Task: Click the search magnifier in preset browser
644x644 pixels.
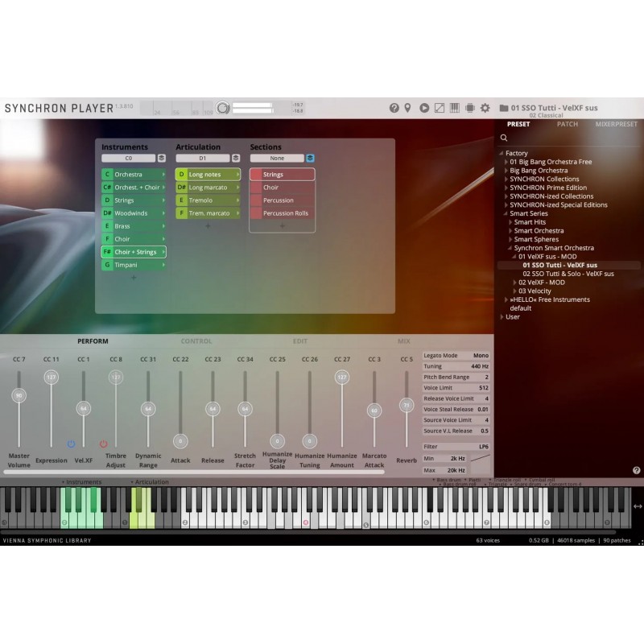Action: click(x=504, y=138)
